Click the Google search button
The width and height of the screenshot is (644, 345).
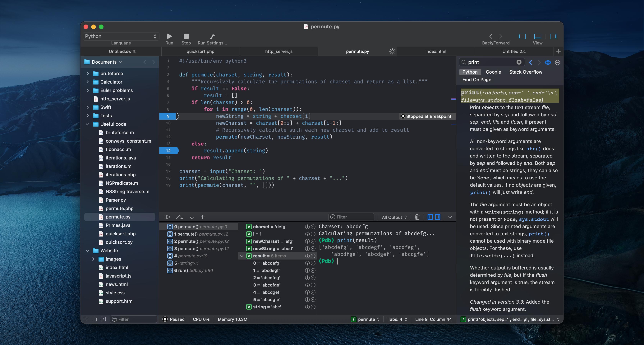click(493, 71)
